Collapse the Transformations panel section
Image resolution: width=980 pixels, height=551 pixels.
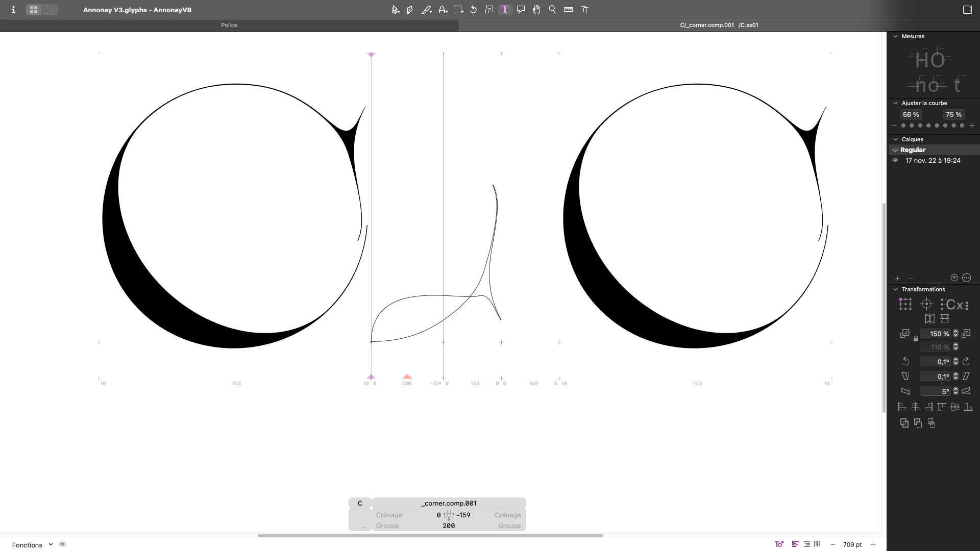coord(895,289)
